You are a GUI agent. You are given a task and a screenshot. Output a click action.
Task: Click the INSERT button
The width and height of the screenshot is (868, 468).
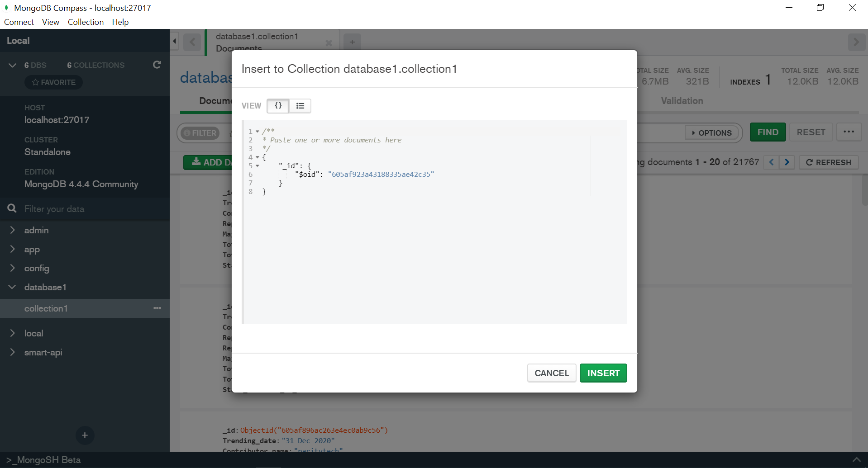[x=603, y=373]
